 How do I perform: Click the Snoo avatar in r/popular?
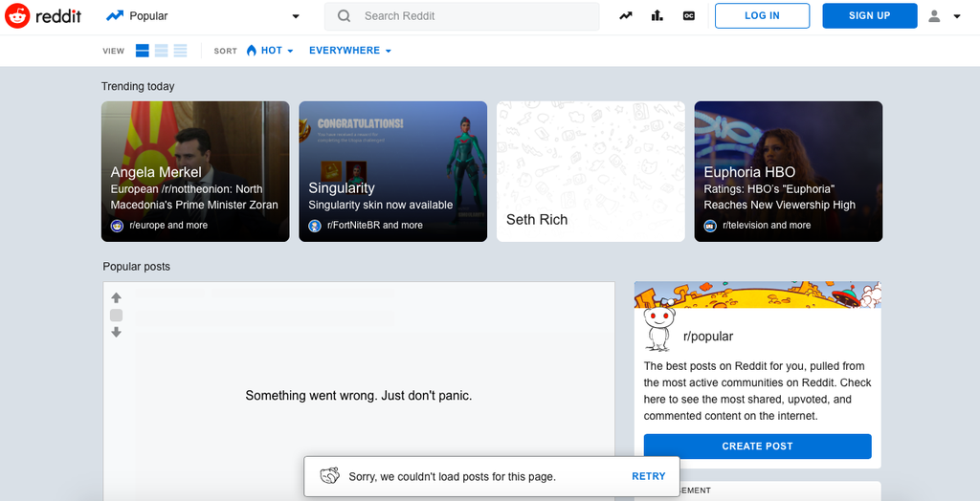pos(658,327)
